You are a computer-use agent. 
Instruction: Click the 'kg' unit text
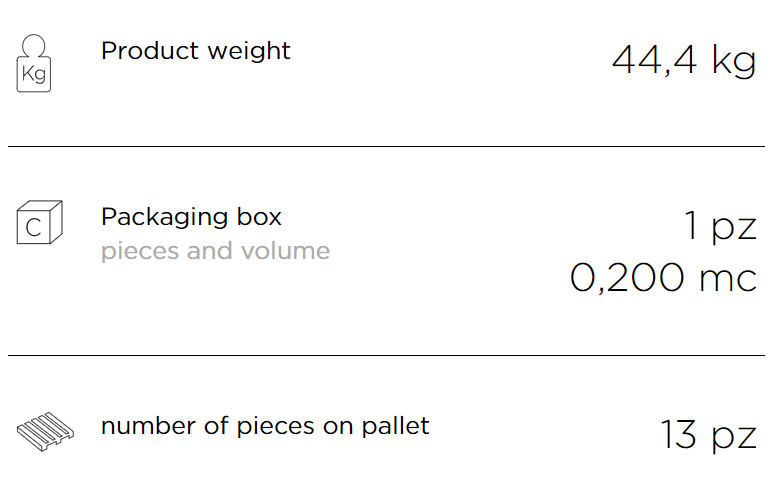734,61
